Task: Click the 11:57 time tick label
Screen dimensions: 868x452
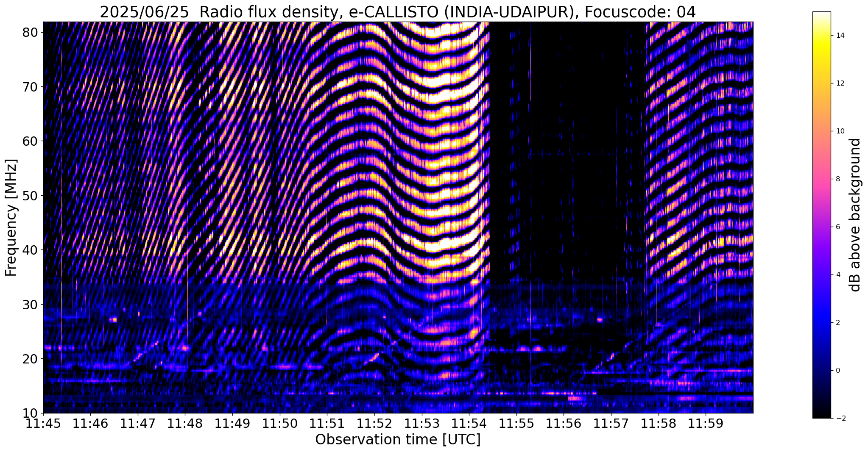Action: (x=611, y=424)
